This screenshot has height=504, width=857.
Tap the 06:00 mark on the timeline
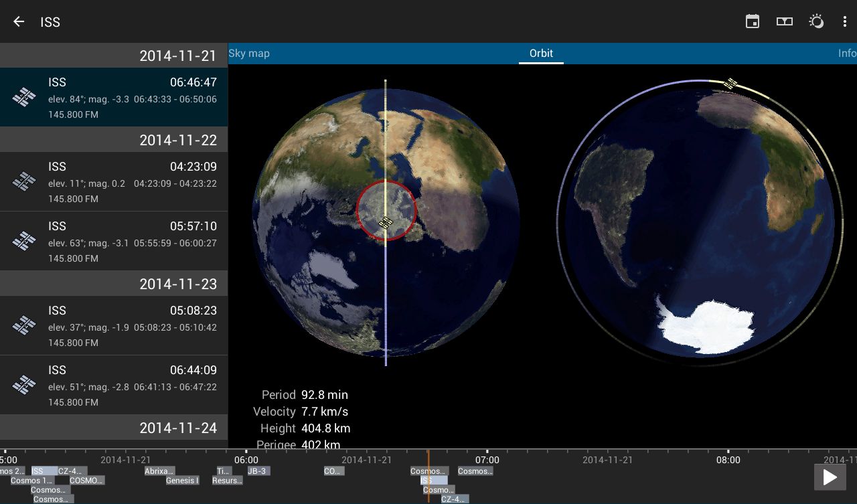pos(246,460)
